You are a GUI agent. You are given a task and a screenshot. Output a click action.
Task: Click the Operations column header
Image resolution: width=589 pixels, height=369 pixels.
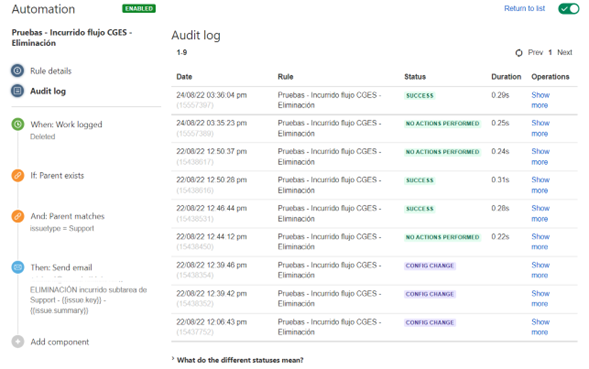coord(550,77)
